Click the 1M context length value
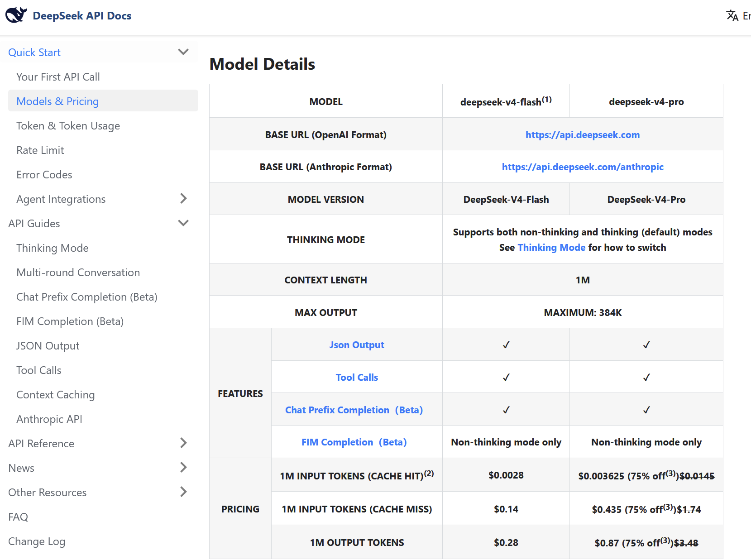The width and height of the screenshot is (751, 560). tap(583, 280)
